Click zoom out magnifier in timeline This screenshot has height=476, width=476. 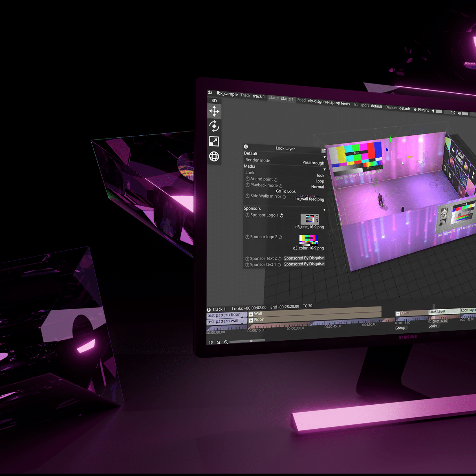pos(219,342)
